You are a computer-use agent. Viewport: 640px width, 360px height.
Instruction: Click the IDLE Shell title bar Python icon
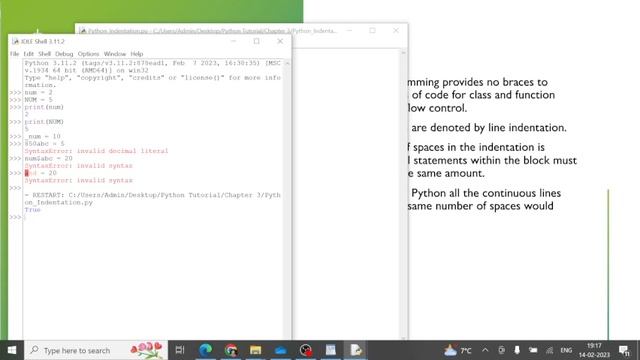[x=15, y=41]
